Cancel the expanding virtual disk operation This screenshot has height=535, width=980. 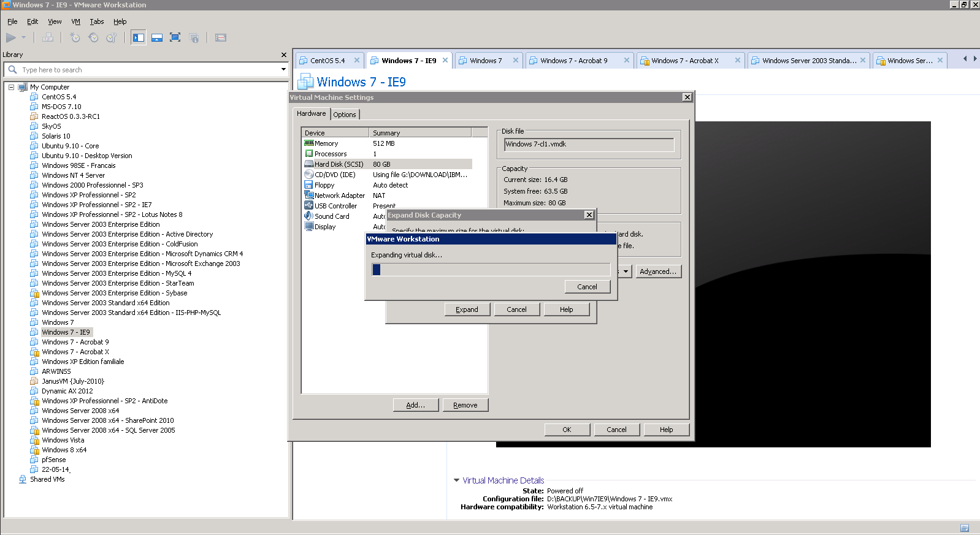point(587,287)
